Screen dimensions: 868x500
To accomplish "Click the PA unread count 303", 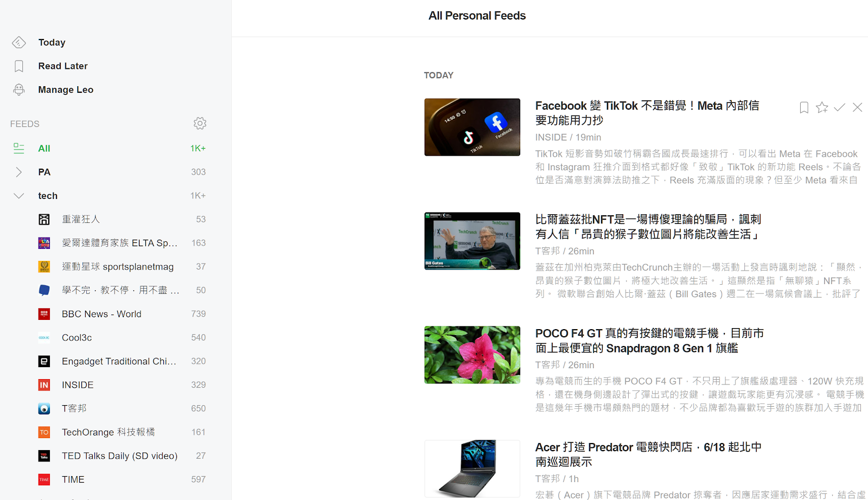I will pyautogui.click(x=198, y=172).
